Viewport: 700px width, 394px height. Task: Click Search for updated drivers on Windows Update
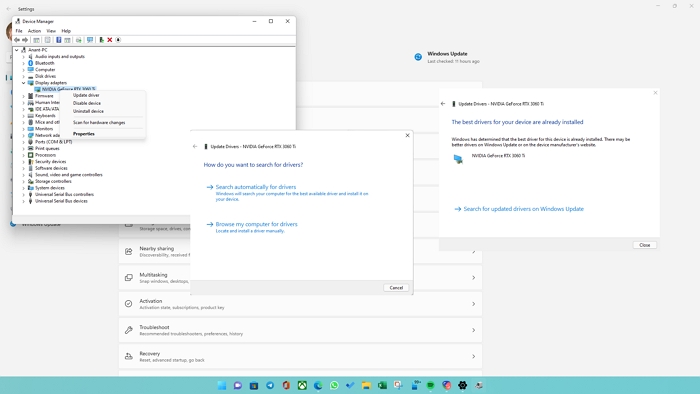(523, 209)
